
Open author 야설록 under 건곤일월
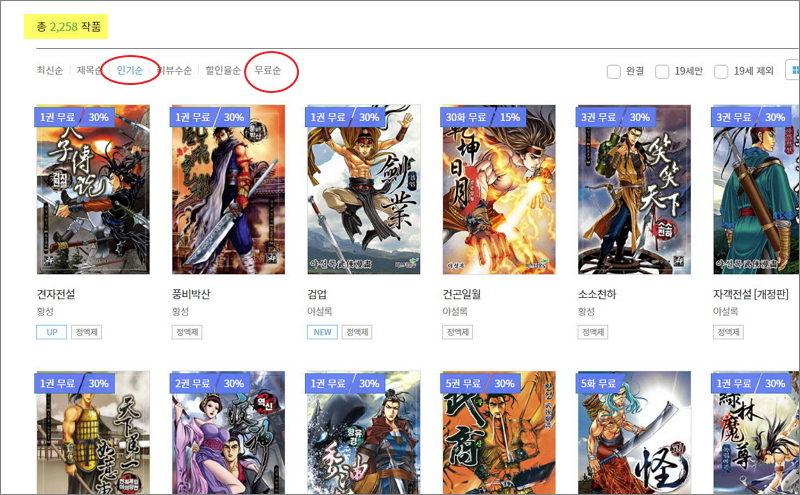(455, 311)
